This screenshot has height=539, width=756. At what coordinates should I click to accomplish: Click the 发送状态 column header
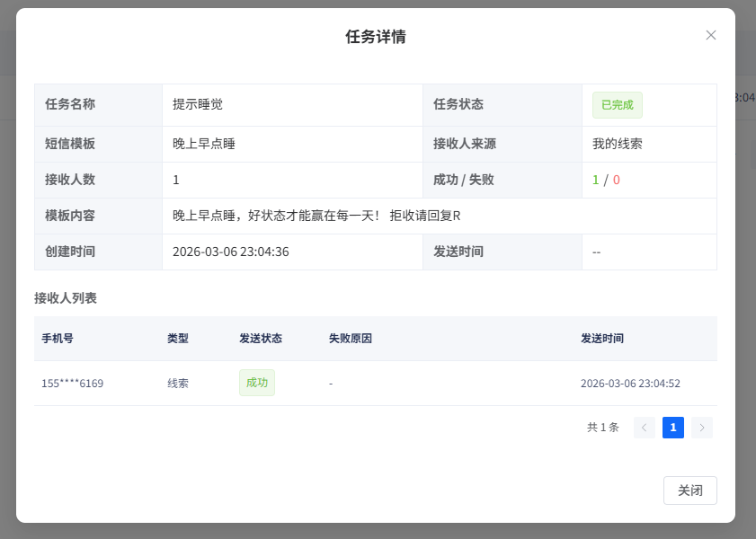point(260,339)
